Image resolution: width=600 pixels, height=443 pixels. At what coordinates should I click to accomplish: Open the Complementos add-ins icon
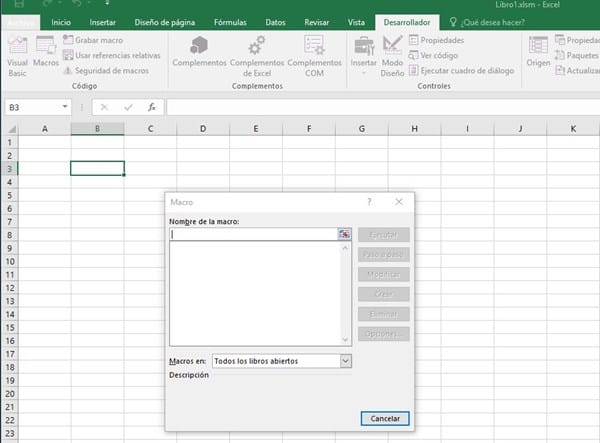(x=199, y=52)
